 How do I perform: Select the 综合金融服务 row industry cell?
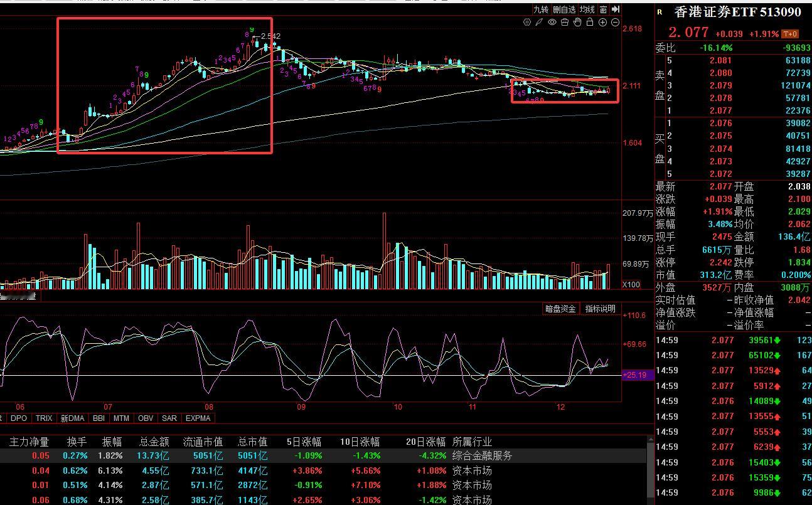pyautogui.click(x=482, y=455)
